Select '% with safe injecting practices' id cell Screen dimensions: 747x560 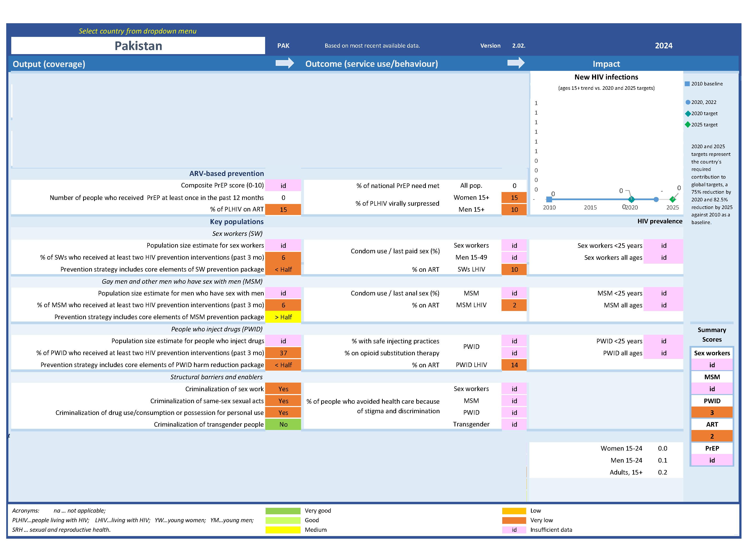point(514,341)
